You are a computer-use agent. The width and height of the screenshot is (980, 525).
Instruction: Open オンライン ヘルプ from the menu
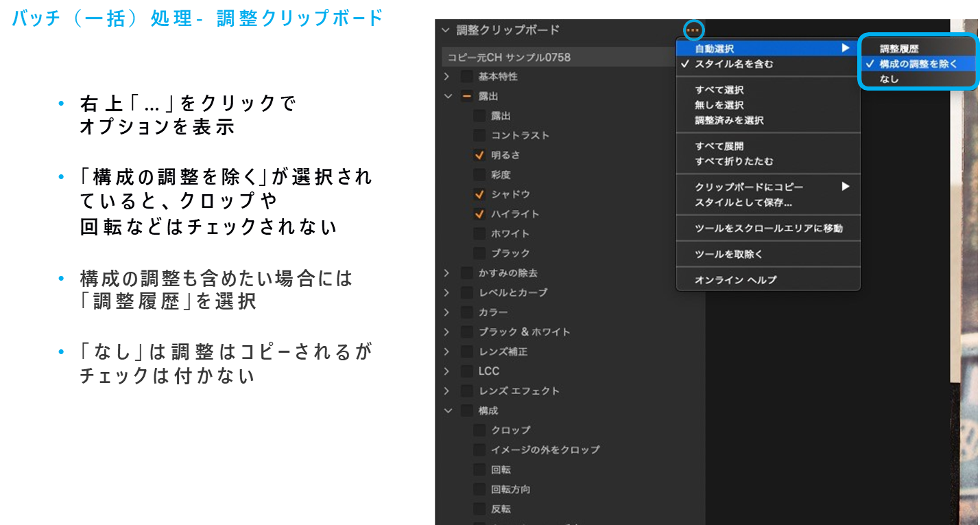coord(767,280)
